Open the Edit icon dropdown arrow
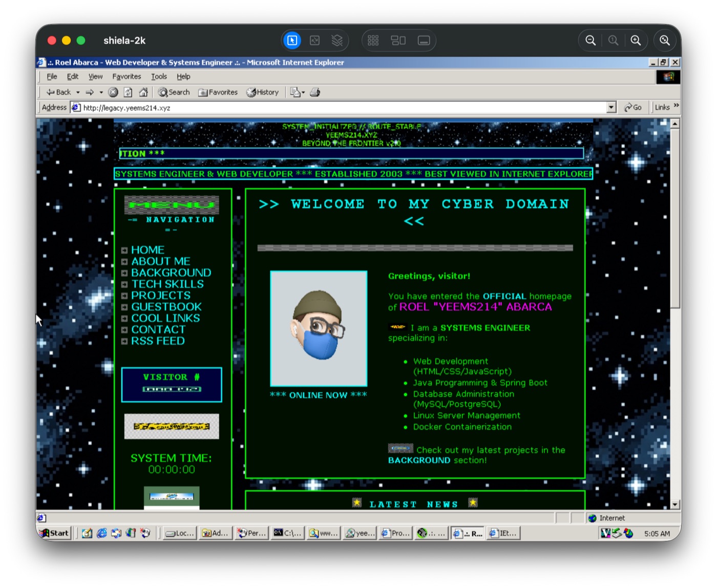Image resolution: width=717 pixels, height=588 pixels. pyautogui.click(x=303, y=93)
